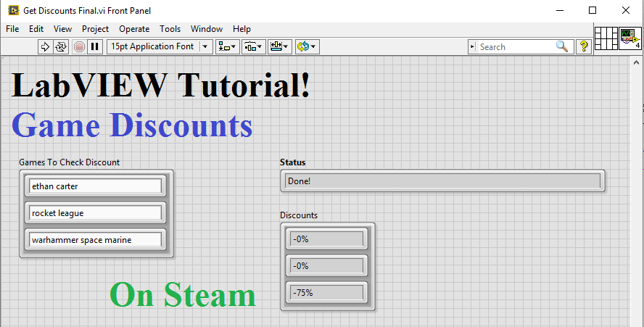Open the Edit menu

(x=36, y=29)
